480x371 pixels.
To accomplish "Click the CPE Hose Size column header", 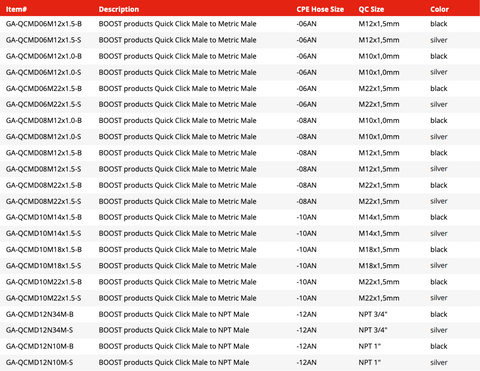I will click(x=320, y=9).
